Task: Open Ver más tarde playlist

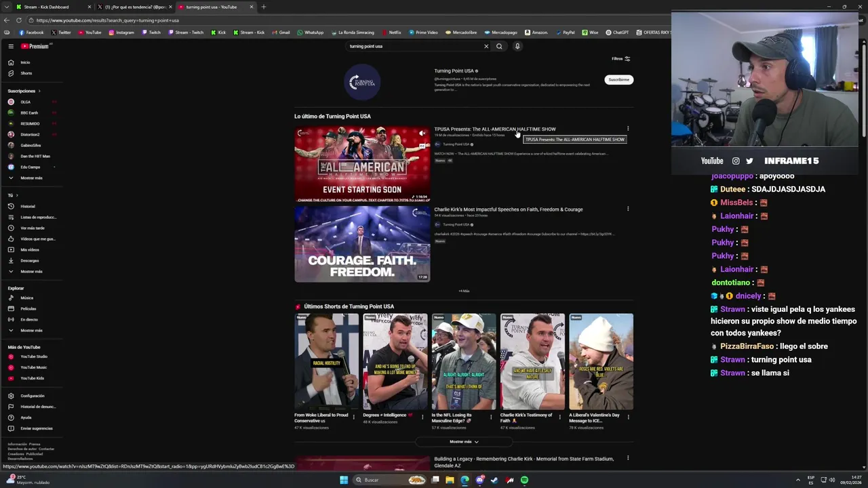Action: click(31, 228)
